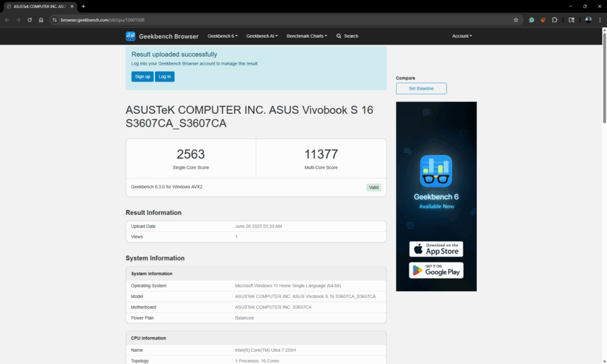Click the ASUS Vivobook S 16 page title

point(250,117)
